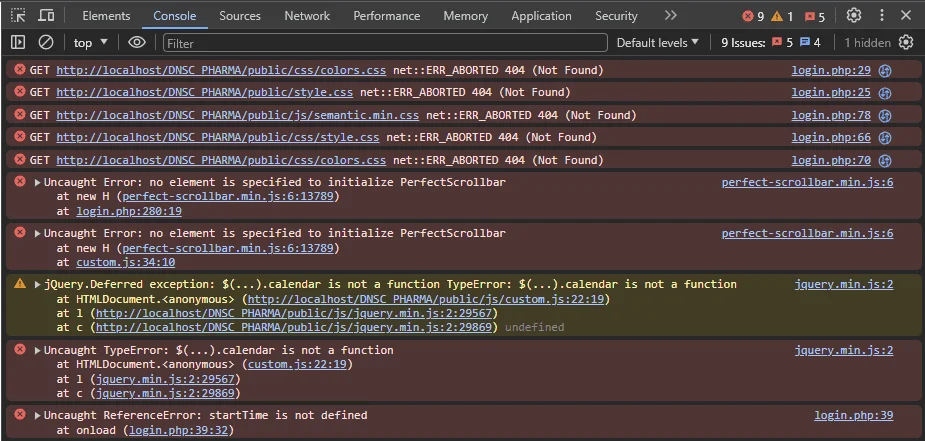This screenshot has width=925, height=441.
Task: Toggle the device toolbar icon
Action: tap(46, 16)
